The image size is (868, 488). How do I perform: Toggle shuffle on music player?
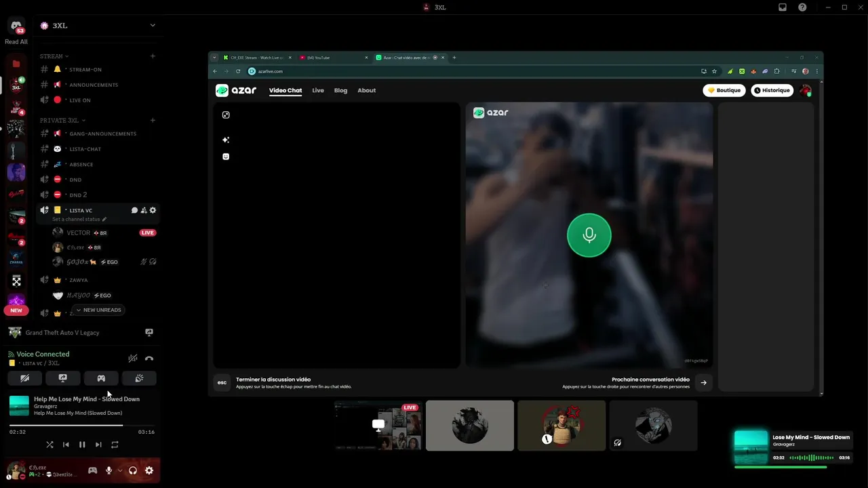(50, 445)
